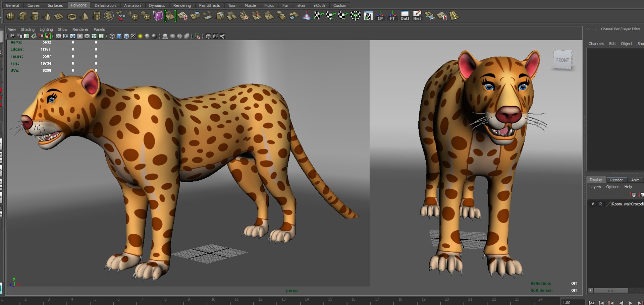The image size is (644, 305).
Task: Create a polygon torus from the shelf
Action: [72, 16]
